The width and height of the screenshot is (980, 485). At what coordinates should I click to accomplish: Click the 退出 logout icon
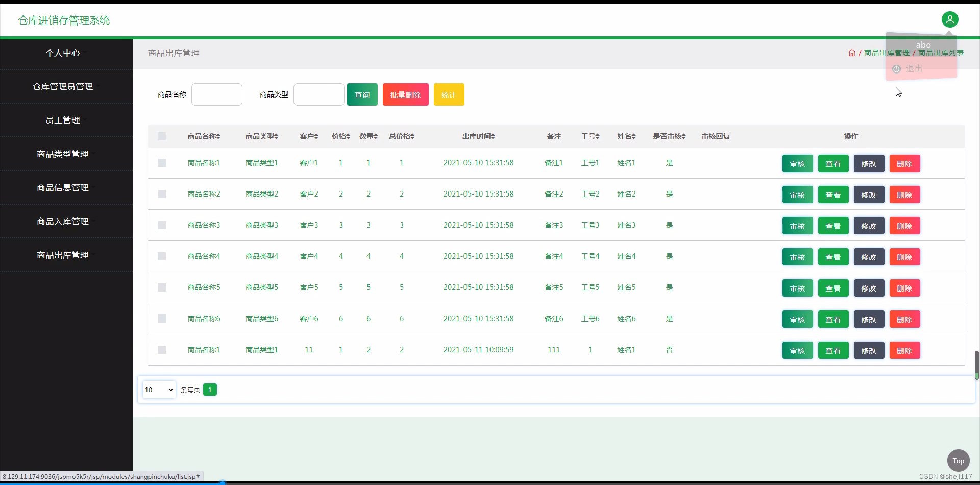(897, 68)
